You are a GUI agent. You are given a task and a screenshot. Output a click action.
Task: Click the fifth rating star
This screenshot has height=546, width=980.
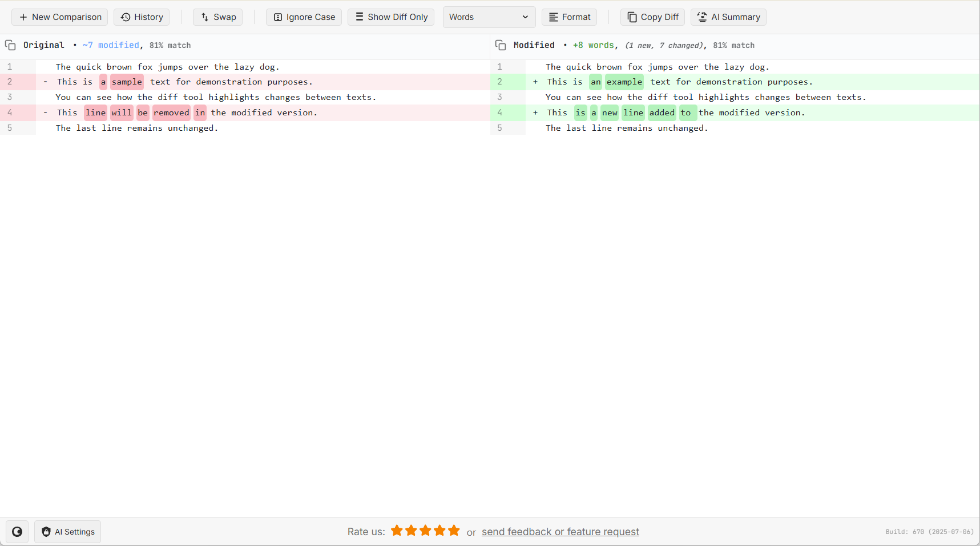click(x=454, y=531)
